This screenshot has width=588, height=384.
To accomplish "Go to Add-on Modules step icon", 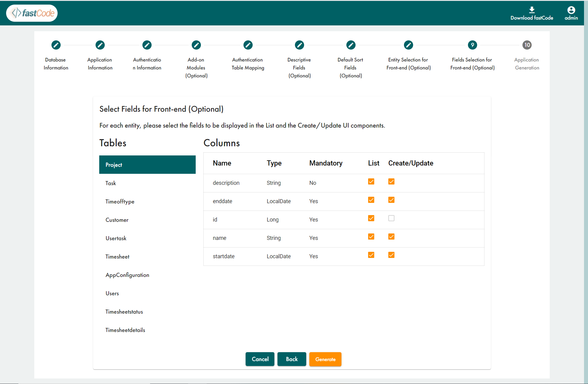I will (x=196, y=45).
